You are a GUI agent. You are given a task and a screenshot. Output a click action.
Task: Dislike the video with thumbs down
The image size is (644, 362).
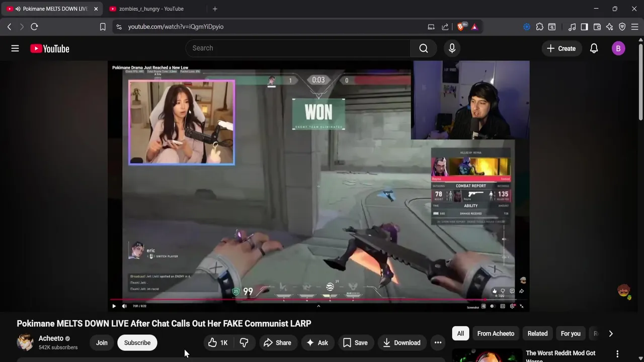click(244, 343)
